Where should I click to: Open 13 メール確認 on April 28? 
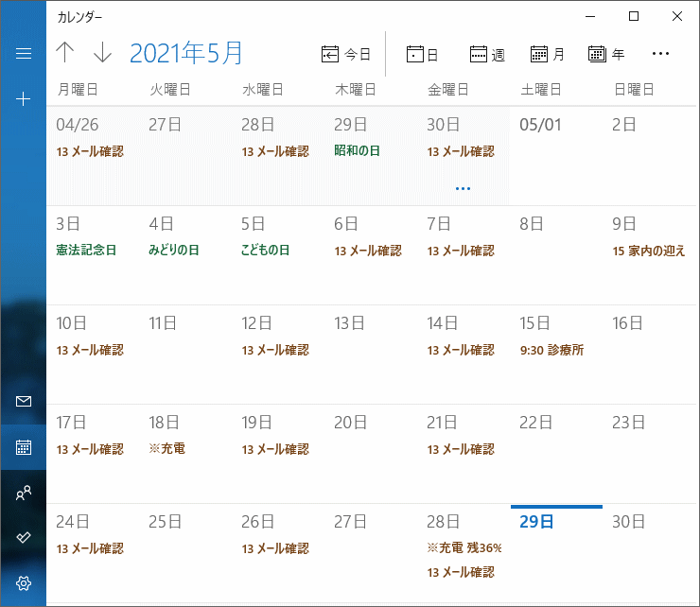[275, 151]
